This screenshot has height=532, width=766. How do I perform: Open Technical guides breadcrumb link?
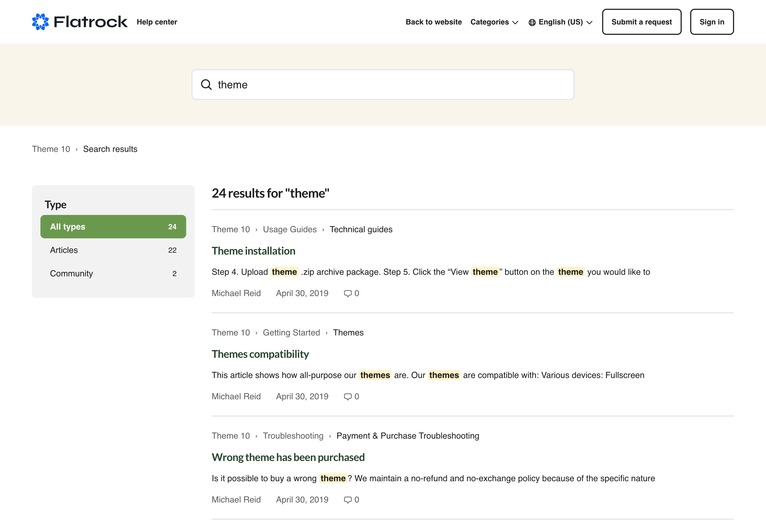coord(361,229)
